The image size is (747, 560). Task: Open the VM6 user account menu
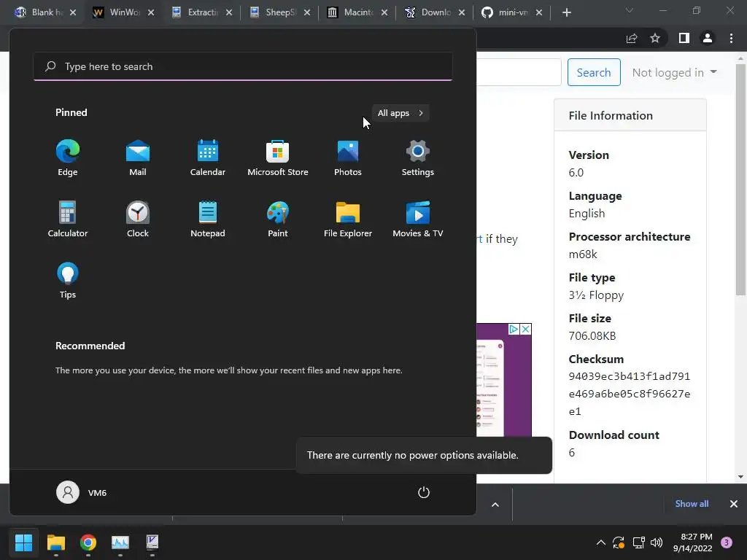coord(82,492)
